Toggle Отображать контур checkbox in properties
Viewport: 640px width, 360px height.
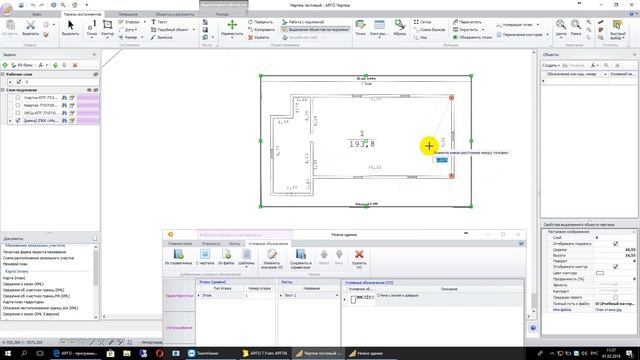coord(616,267)
